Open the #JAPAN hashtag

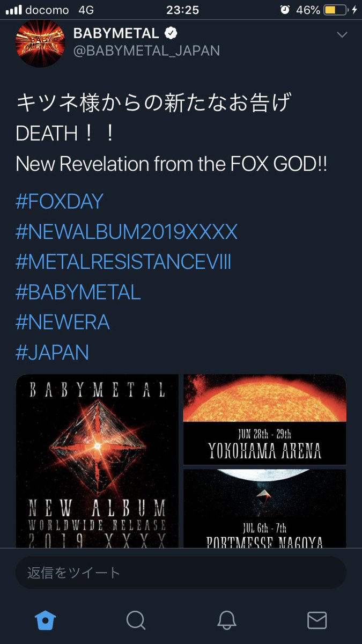click(53, 353)
